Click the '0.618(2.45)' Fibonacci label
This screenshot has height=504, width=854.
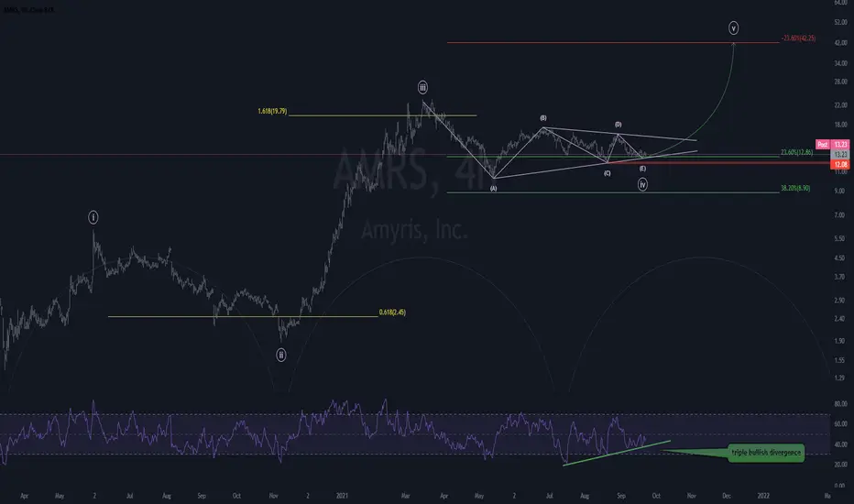(392, 312)
